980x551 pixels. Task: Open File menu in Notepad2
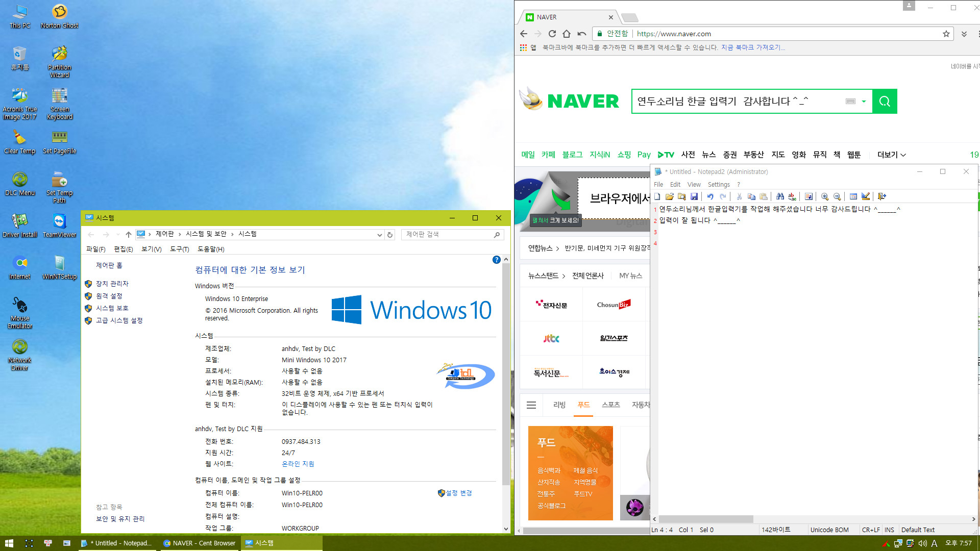[x=658, y=185]
